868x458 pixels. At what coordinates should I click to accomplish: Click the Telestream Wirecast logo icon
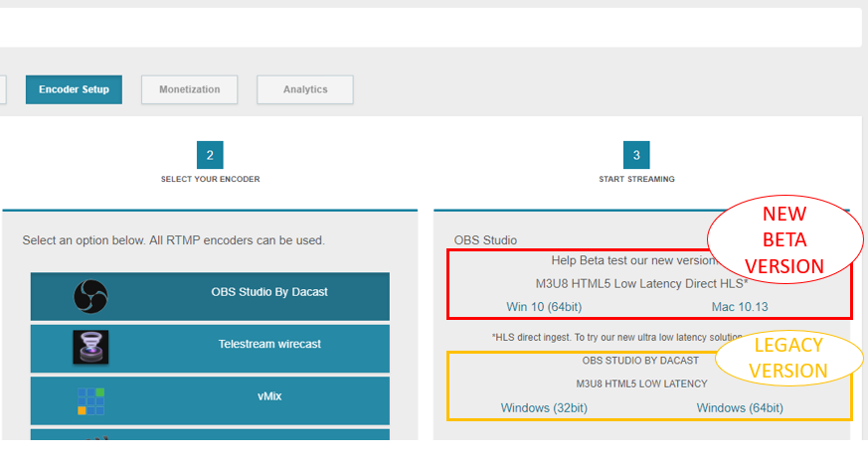click(x=90, y=347)
